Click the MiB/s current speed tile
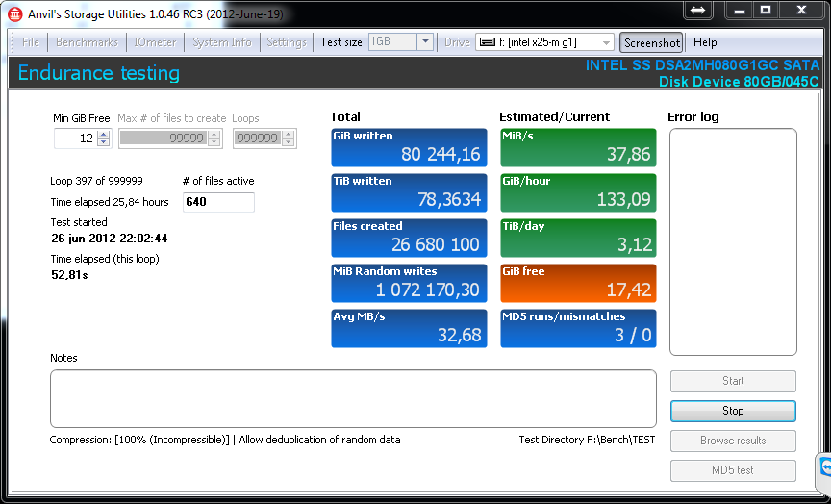 point(578,147)
